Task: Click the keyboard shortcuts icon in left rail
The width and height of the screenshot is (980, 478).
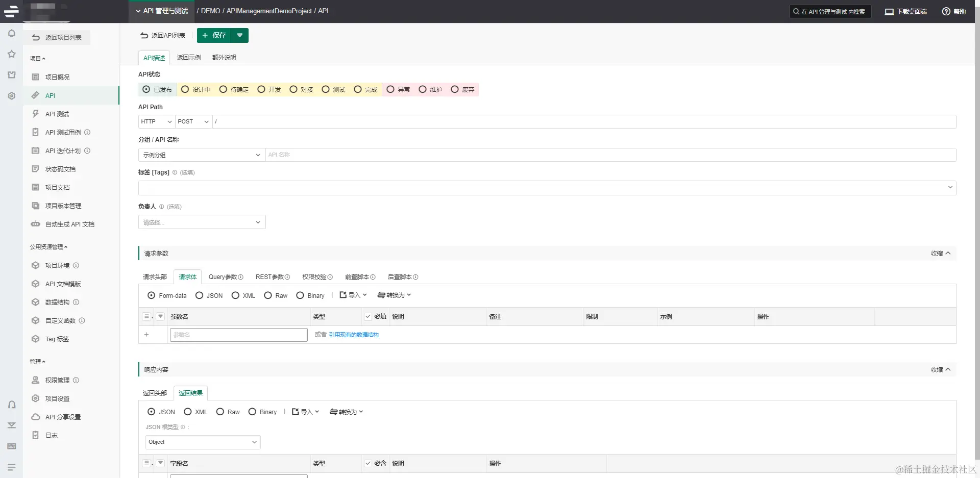Action: tap(11, 446)
